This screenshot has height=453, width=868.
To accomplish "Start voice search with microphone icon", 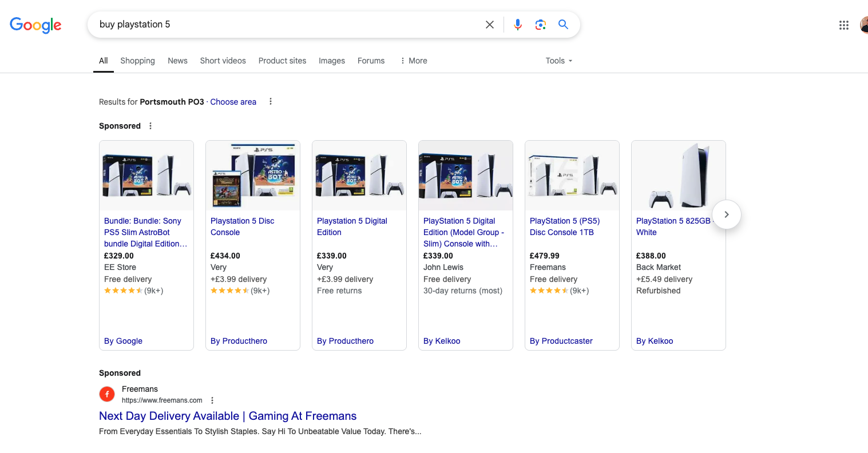I will tap(518, 25).
